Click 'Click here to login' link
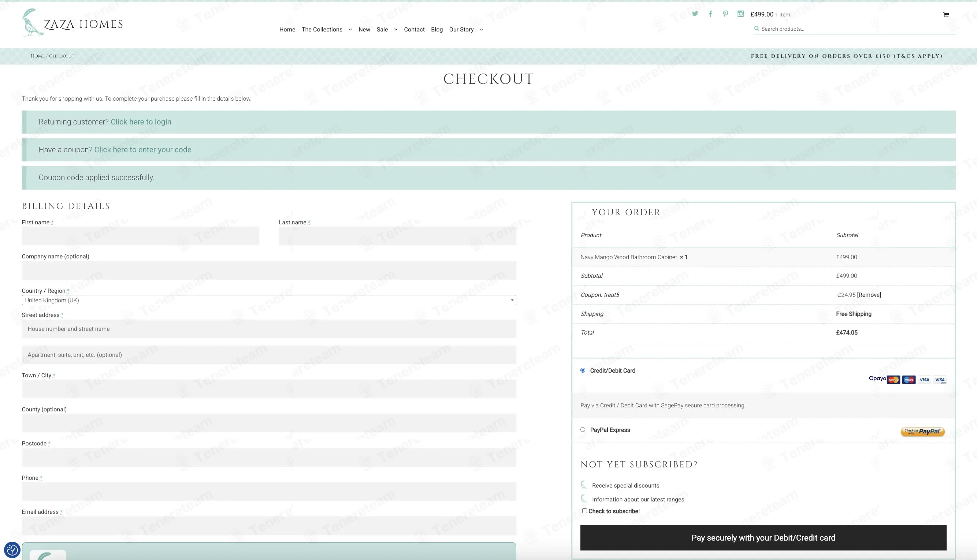The width and height of the screenshot is (977, 560). 141,122
